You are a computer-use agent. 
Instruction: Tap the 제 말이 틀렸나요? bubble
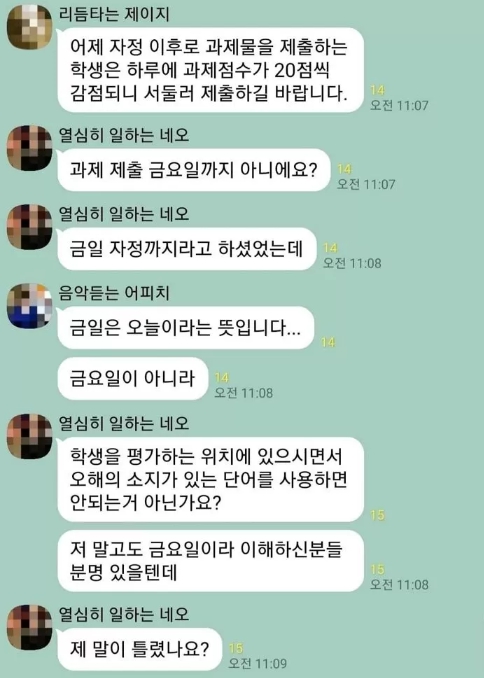coord(140,649)
